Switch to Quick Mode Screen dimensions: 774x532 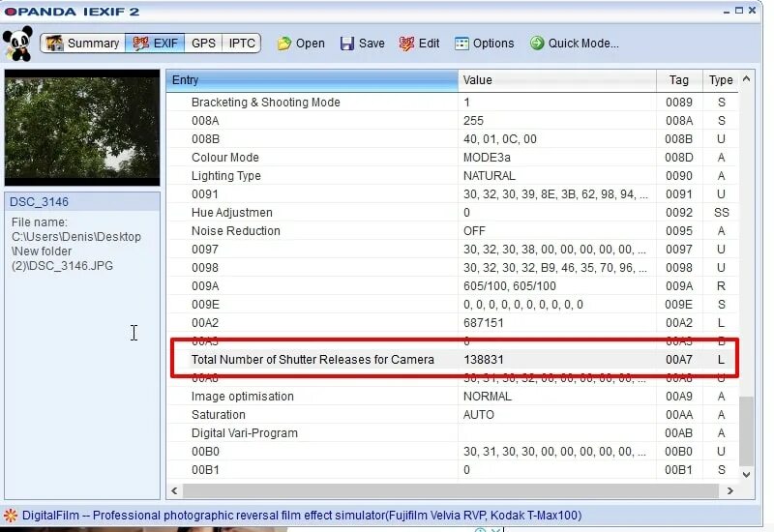click(574, 44)
